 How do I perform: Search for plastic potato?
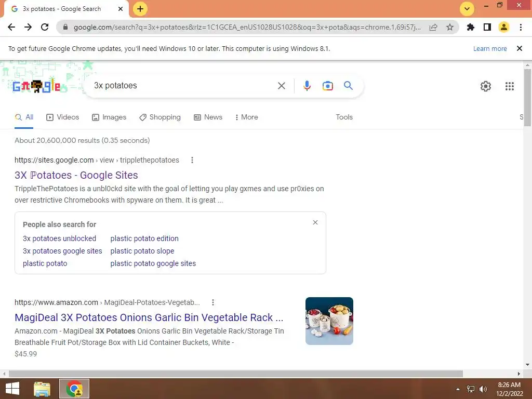point(45,263)
